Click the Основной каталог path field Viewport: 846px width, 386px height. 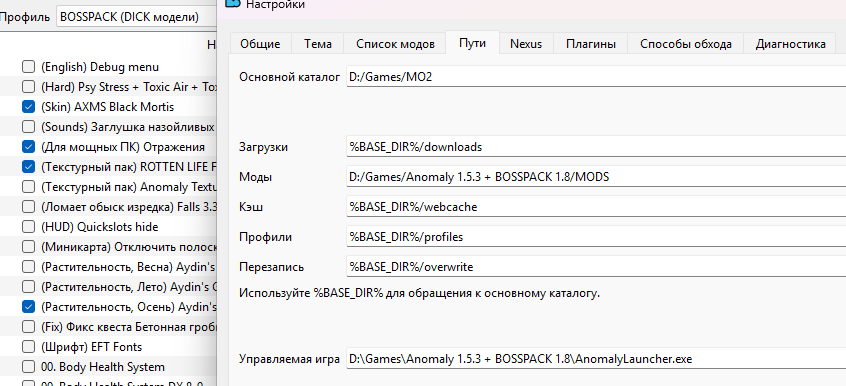(596, 77)
